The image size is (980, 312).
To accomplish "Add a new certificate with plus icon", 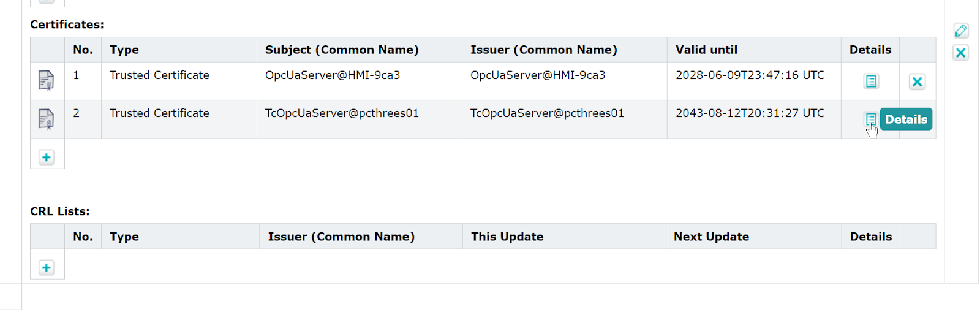I will click(x=47, y=158).
